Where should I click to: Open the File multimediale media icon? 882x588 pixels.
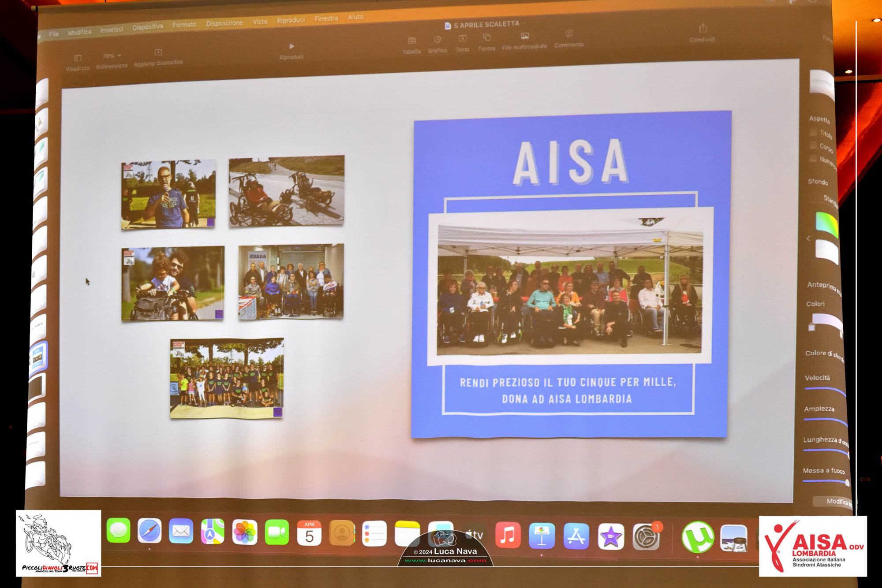point(525,36)
